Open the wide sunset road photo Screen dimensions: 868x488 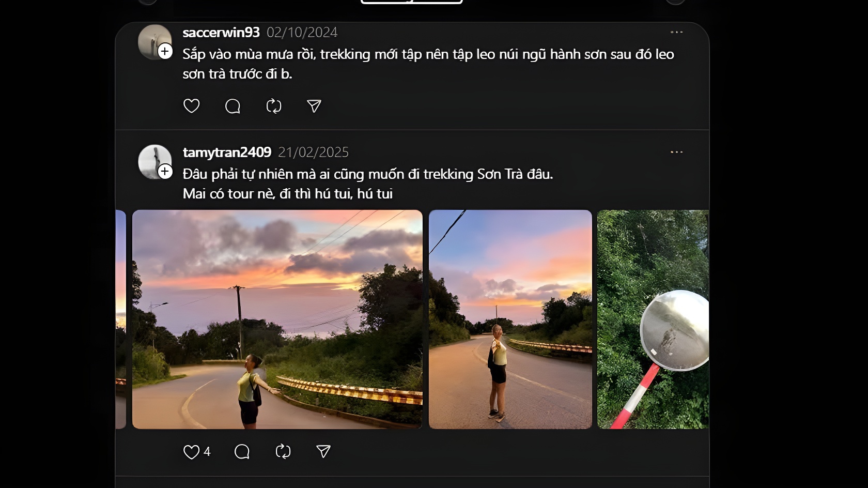tap(277, 319)
